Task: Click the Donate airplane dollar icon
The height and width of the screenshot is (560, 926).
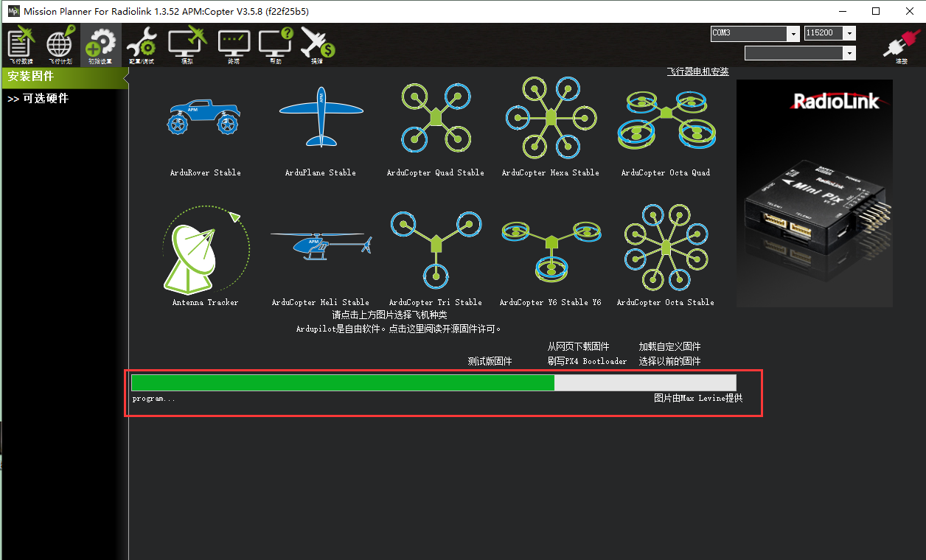Action: click(x=317, y=44)
